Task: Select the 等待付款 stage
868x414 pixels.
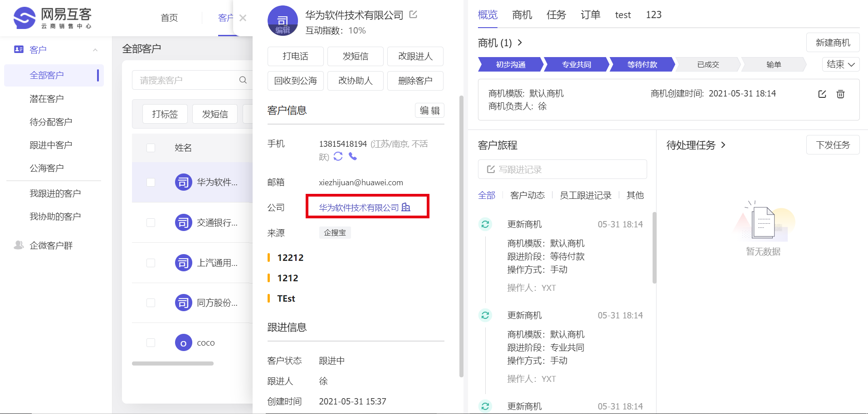Action: pyautogui.click(x=642, y=64)
